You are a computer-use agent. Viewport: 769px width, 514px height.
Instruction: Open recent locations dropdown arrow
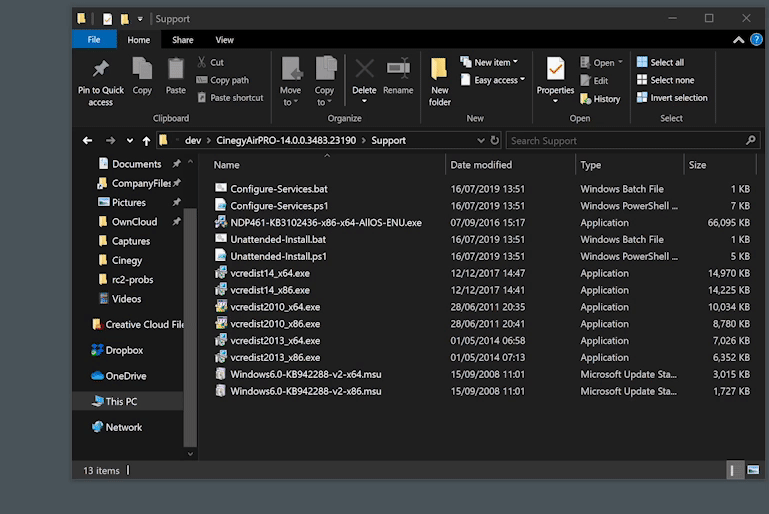[129, 141]
